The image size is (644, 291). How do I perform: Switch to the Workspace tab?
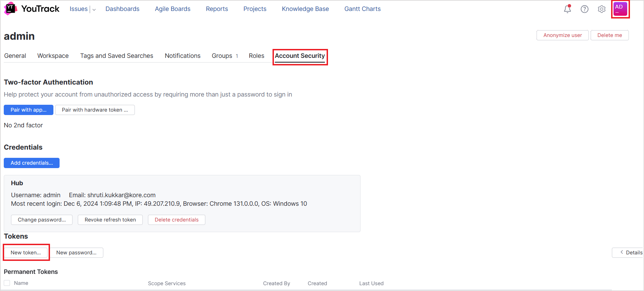point(53,56)
